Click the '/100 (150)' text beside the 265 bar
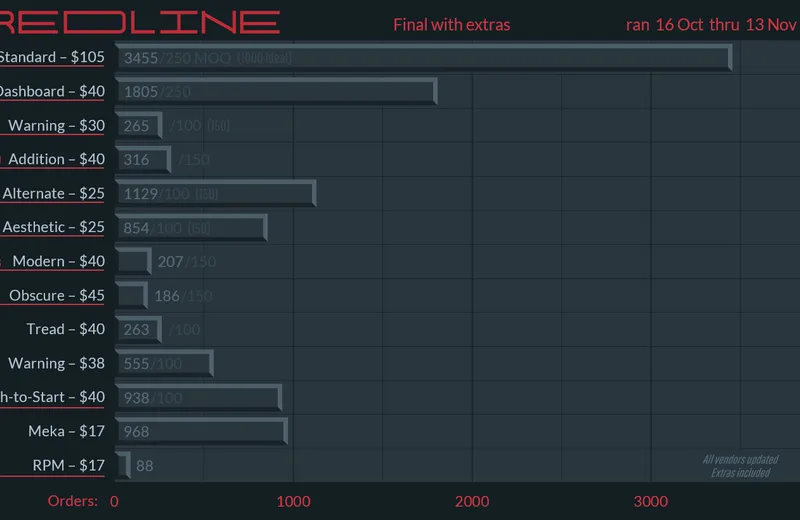This screenshot has width=800, height=520. coord(200,126)
